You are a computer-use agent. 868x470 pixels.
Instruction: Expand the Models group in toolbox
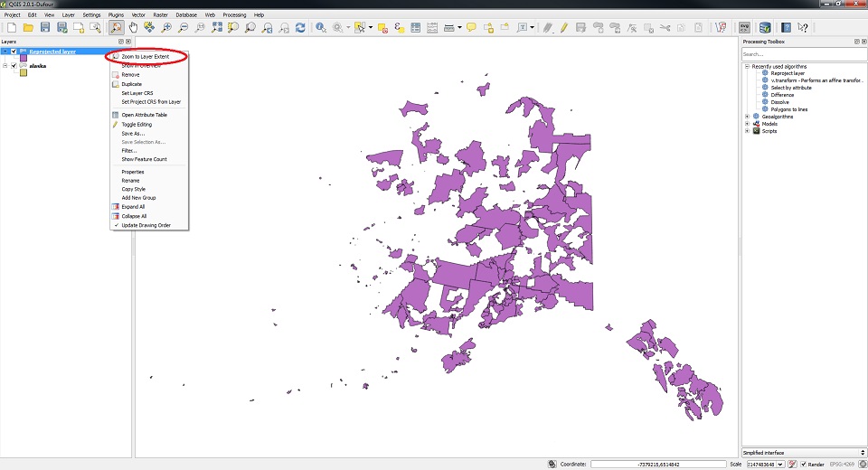747,124
